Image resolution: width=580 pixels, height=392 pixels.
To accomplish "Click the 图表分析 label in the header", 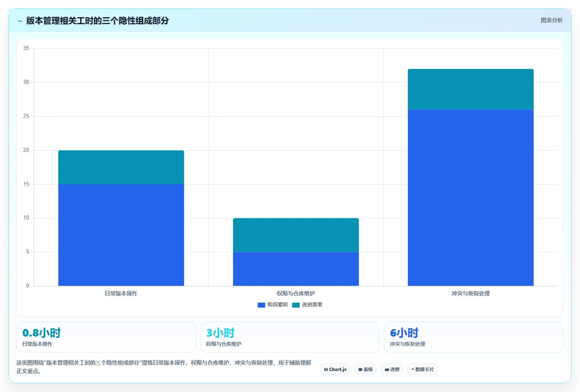I will (551, 20).
